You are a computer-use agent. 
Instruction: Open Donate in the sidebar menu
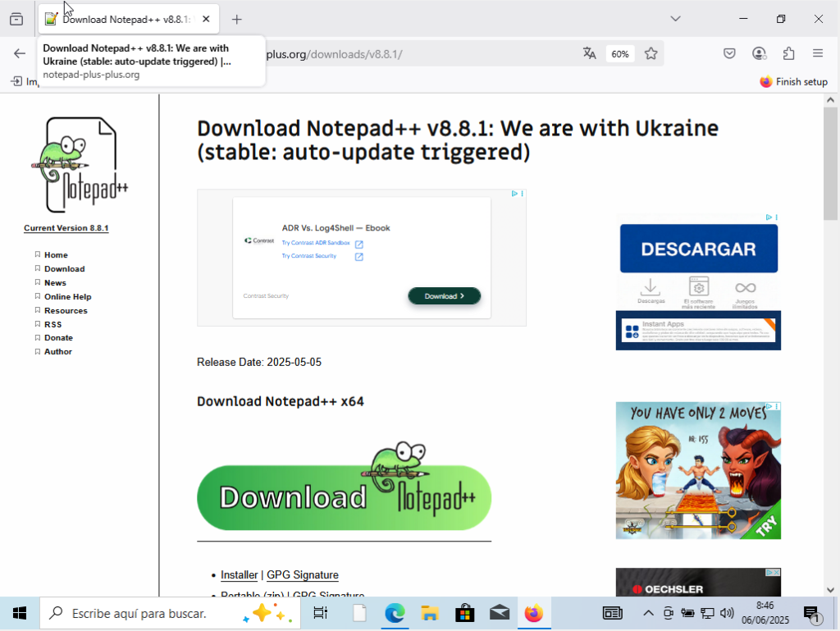tap(58, 338)
